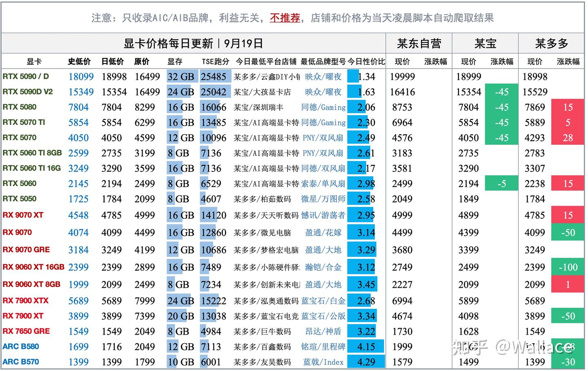
Task: Click the 某宝 platform header
Action: click(x=485, y=43)
